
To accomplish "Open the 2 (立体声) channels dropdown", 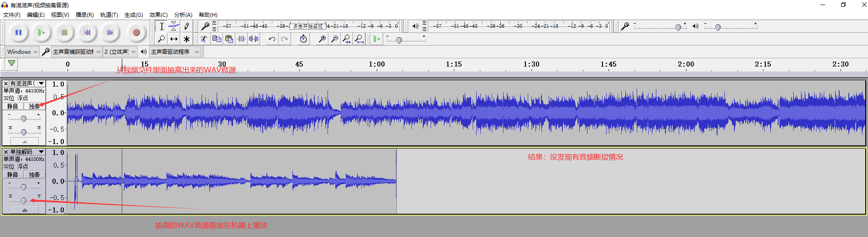I will [120, 52].
